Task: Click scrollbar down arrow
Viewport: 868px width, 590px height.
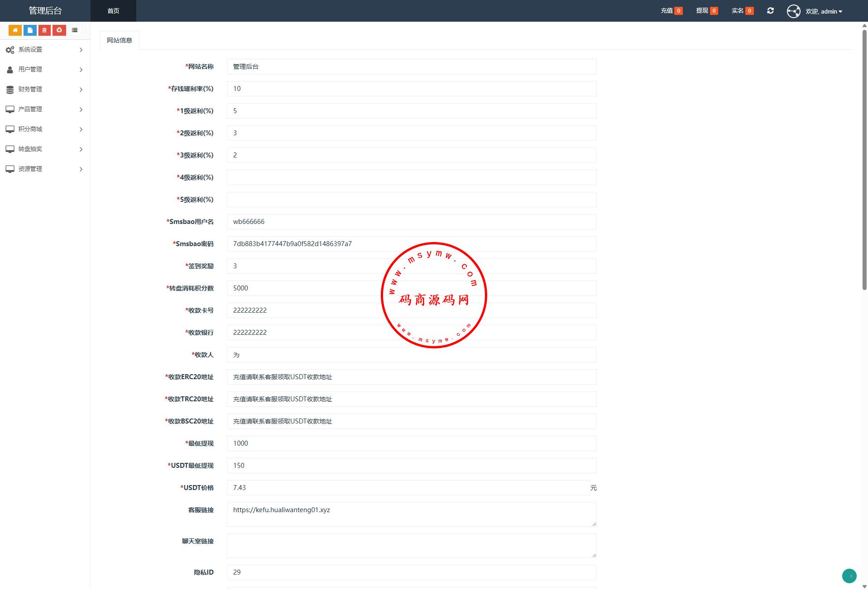Action: [x=864, y=586]
